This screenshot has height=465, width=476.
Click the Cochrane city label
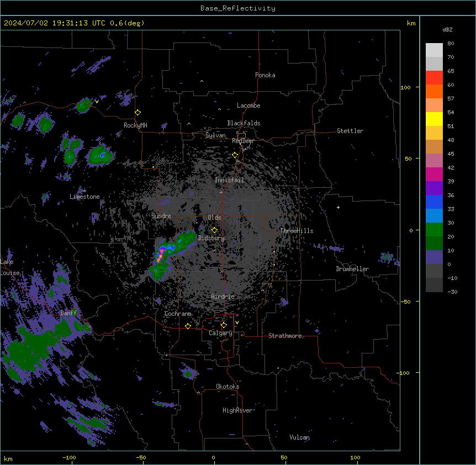pyautogui.click(x=178, y=314)
